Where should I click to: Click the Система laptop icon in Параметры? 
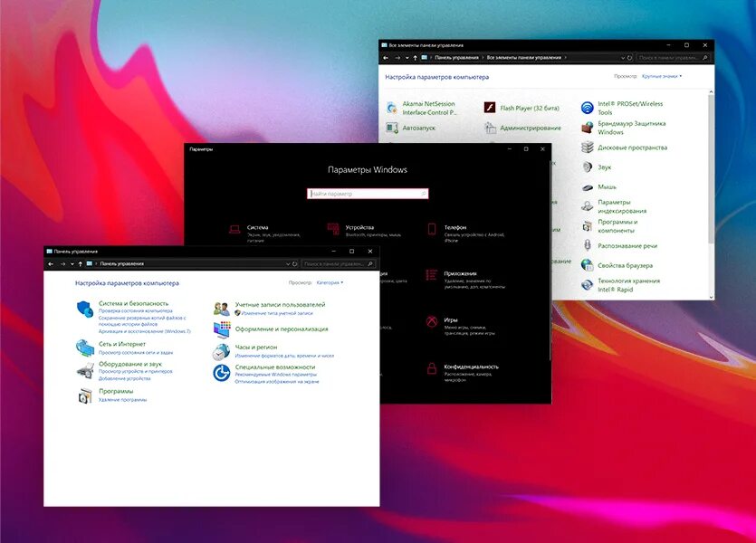tap(234, 230)
